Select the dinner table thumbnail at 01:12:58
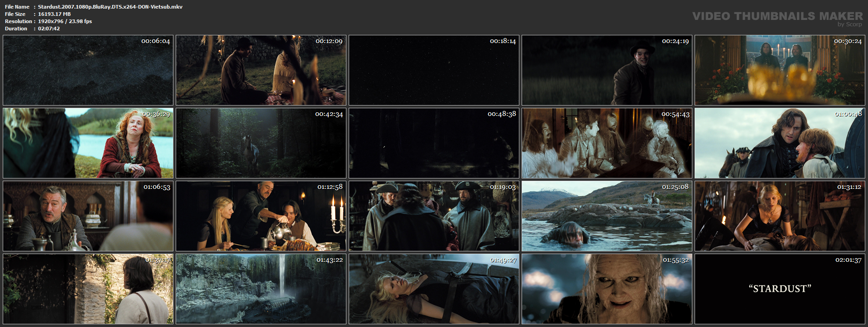The width and height of the screenshot is (868, 327). [261, 216]
